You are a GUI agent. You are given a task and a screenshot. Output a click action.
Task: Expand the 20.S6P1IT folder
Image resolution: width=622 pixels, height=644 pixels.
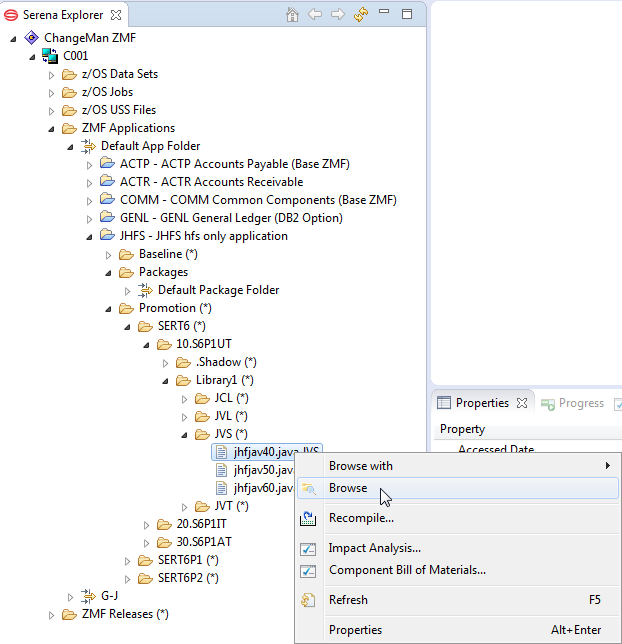point(146,525)
